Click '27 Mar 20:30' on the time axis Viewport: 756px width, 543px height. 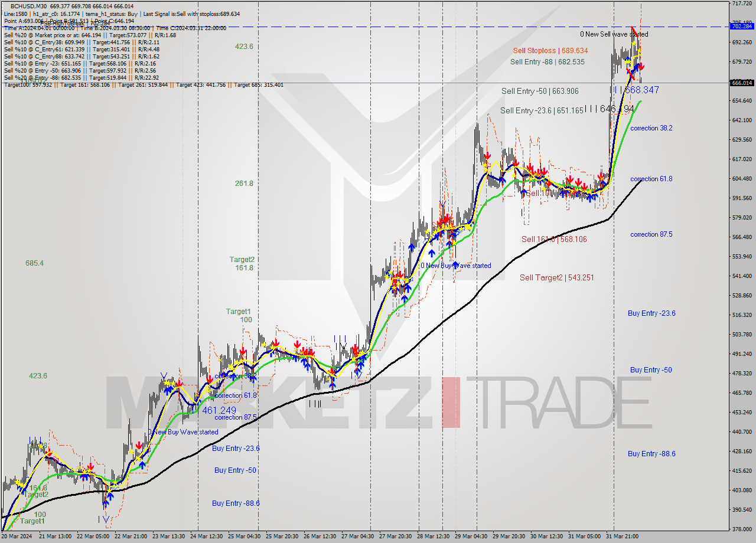(x=394, y=537)
